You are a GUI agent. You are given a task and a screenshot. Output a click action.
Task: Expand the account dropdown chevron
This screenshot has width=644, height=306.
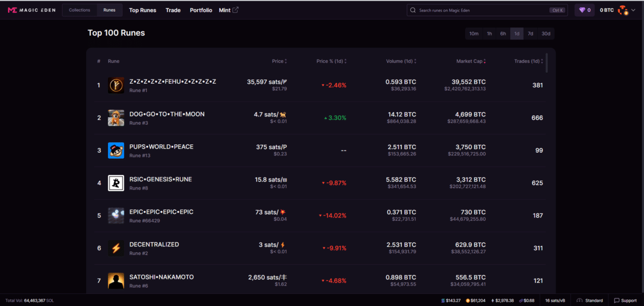pyautogui.click(x=633, y=10)
